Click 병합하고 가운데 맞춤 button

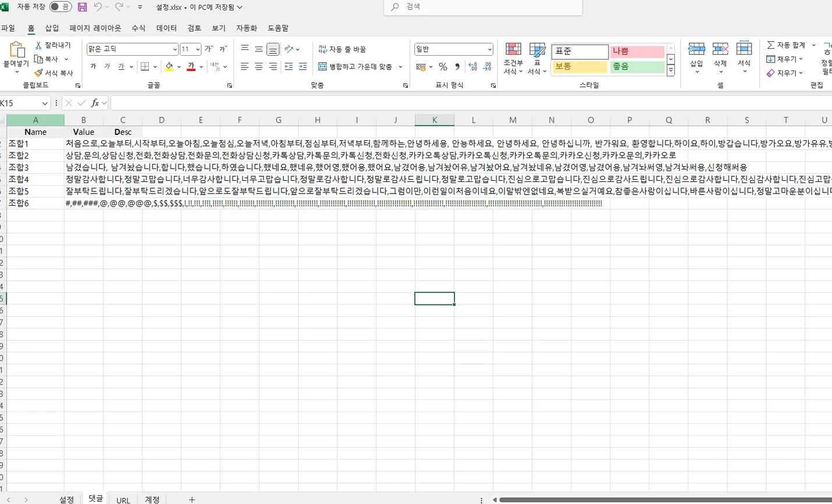pyautogui.click(x=355, y=67)
